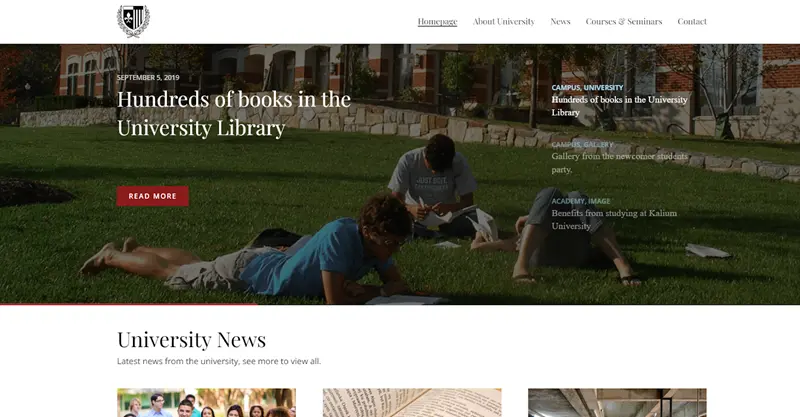This screenshot has width=800, height=417.
Task: Click the university crest logo
Action: [x=133, y=21]
